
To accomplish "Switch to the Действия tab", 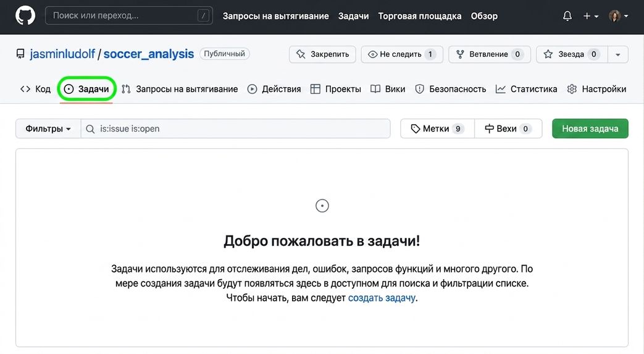I will point(274,89).
